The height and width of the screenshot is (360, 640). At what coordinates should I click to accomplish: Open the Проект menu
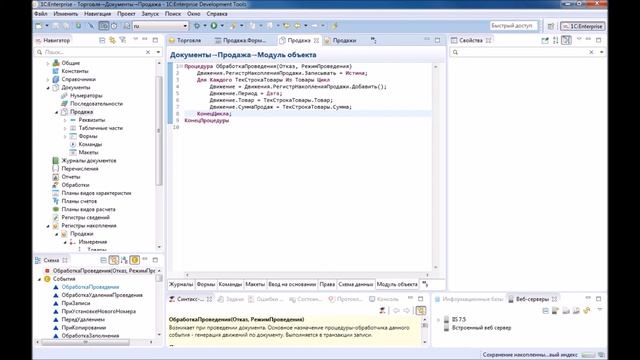tap(126, 13)
